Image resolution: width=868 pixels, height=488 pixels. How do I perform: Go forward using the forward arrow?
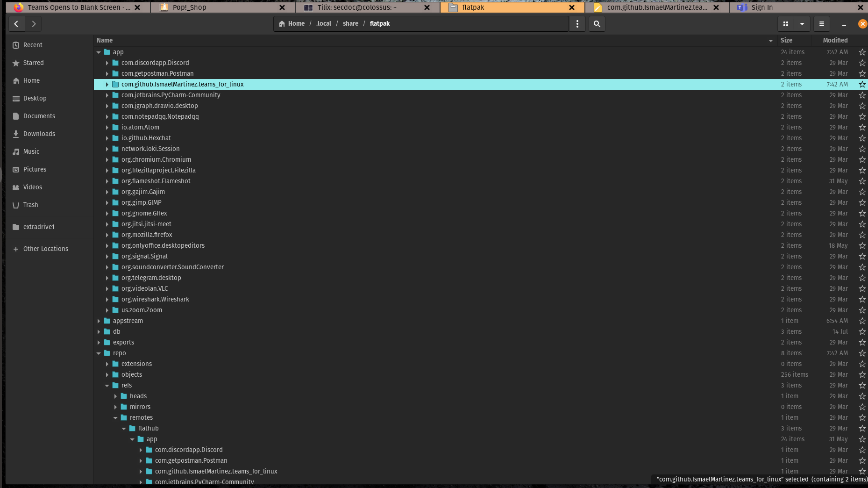(34, 24)
